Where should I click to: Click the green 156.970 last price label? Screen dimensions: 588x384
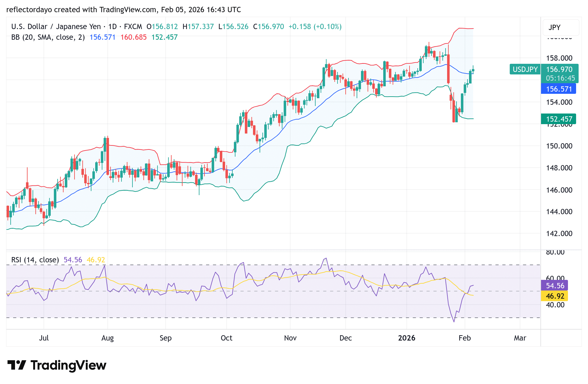tap(559, 69)
